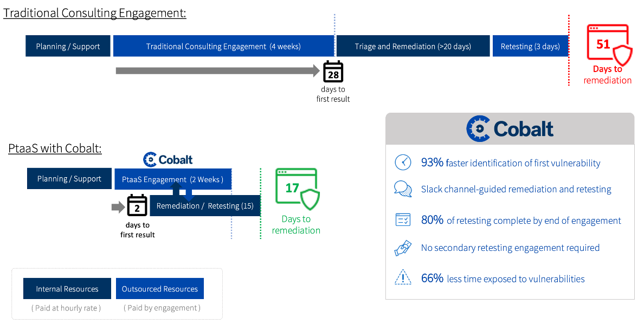Click the Cobalt logo in the gray panel header
Screen dimensions: 644x324
pos(510,129)
